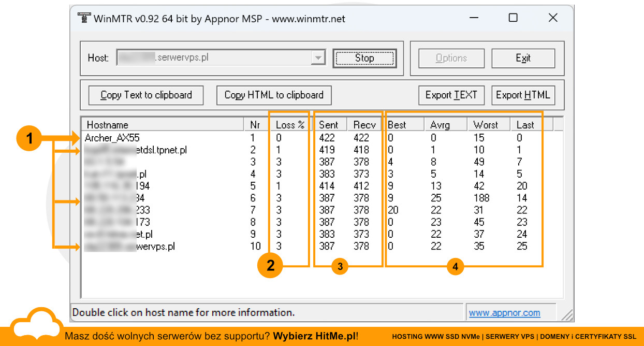Open the www.appnor.com link
The image size is (644, 346).
[x=504, y=313]
